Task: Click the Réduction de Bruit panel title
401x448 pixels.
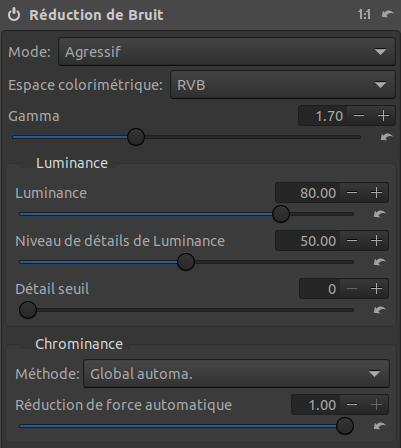Action: point(96,15)
